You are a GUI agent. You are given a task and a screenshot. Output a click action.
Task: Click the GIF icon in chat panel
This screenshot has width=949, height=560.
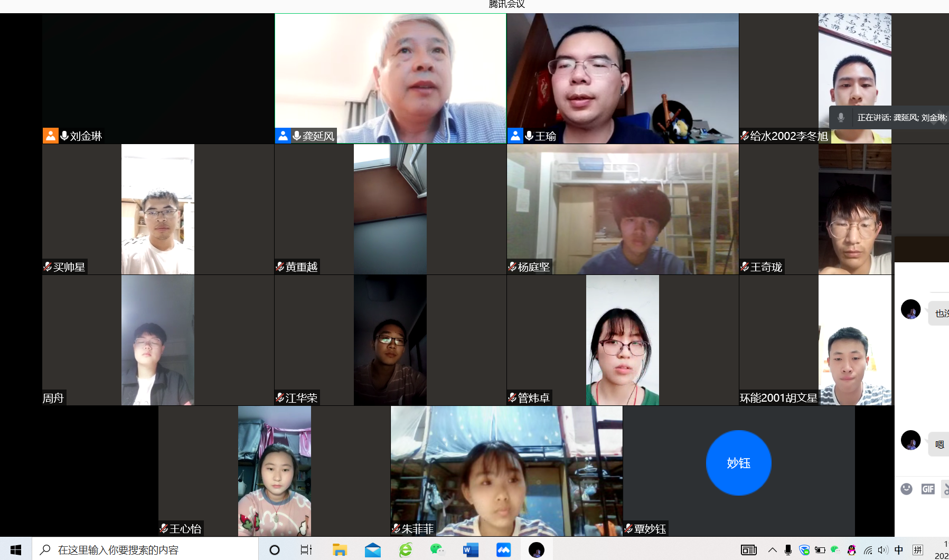coord(928,489)
